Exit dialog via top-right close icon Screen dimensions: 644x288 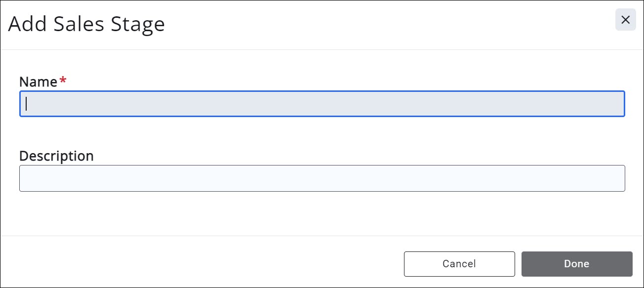point(625,20)
